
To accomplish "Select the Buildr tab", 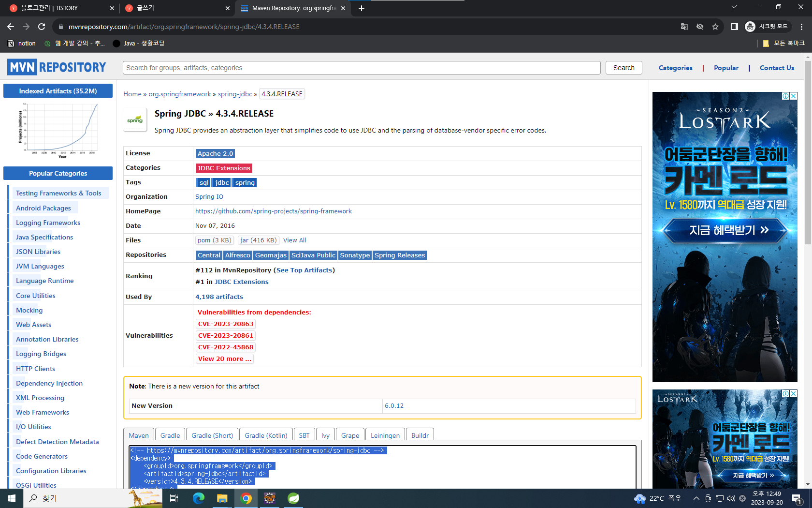I will [420, 435].
